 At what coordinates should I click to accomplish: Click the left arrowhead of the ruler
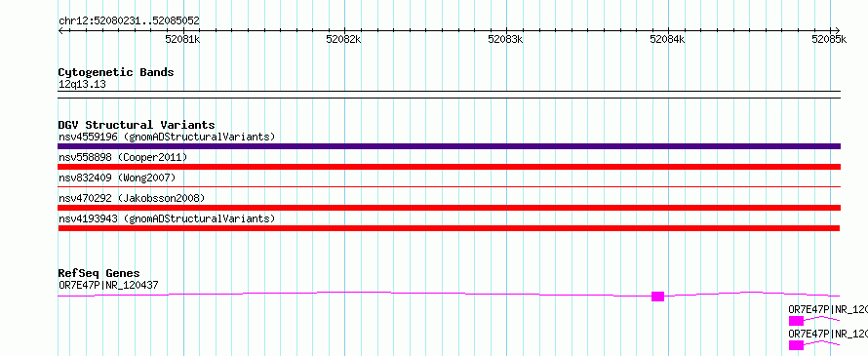(60, 30)
